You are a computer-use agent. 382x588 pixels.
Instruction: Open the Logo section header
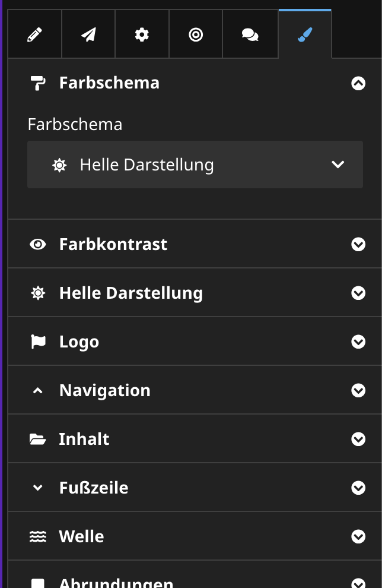tap(79, 342)
